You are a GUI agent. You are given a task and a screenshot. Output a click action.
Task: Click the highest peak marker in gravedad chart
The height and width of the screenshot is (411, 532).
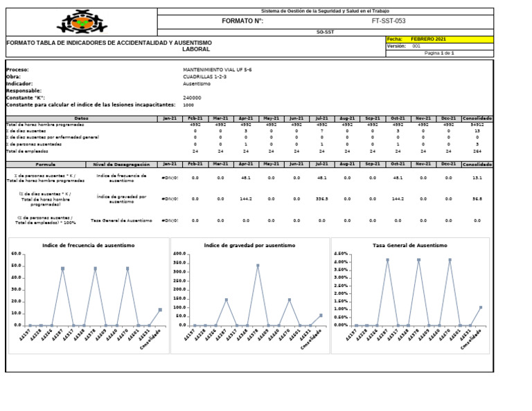(x=258, y=266)
